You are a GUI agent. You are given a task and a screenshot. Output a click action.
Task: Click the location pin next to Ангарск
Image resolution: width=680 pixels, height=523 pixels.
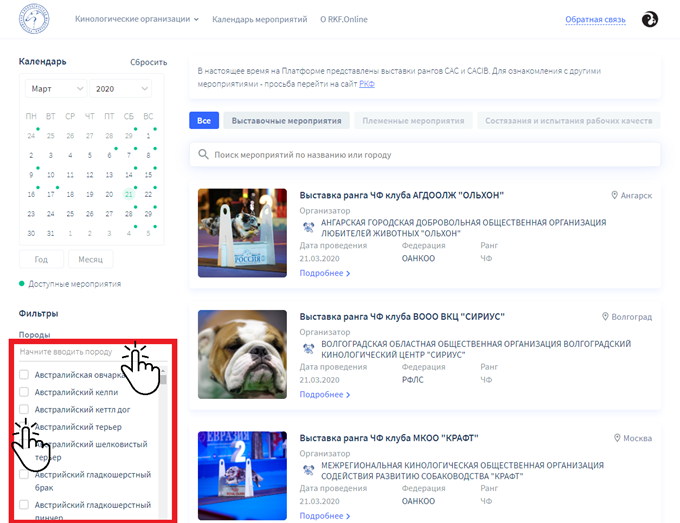point(615,195)
